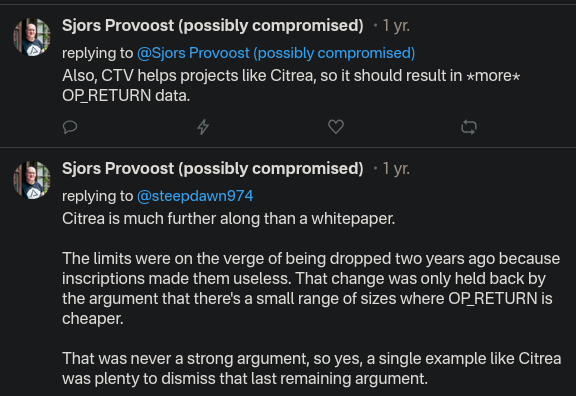Click the reply speech-bubble icon under the CTV post
The image size is (576, 396).
tap(70, 127)
